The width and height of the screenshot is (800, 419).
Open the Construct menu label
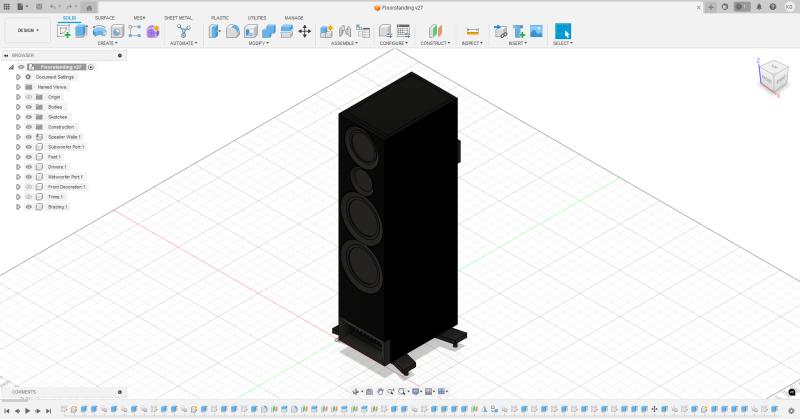(x=435, y=43)
